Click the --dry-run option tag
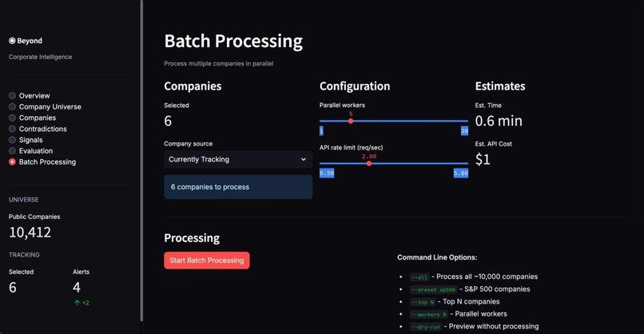Viewport: 644px width, 334px height. [x=426, y=327]
